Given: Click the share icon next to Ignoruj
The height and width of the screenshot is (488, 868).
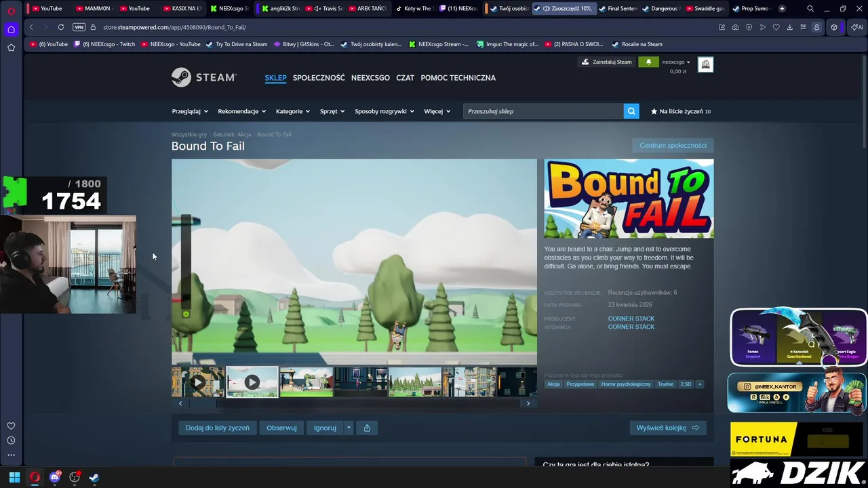Looking at the screenshot, I should 367,428.
